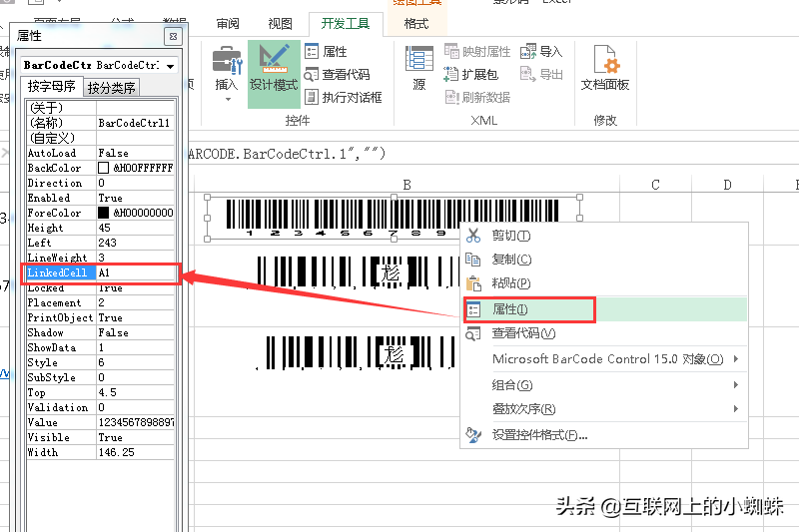
Task: Select the Placement property
Action: tap(61, 302)
